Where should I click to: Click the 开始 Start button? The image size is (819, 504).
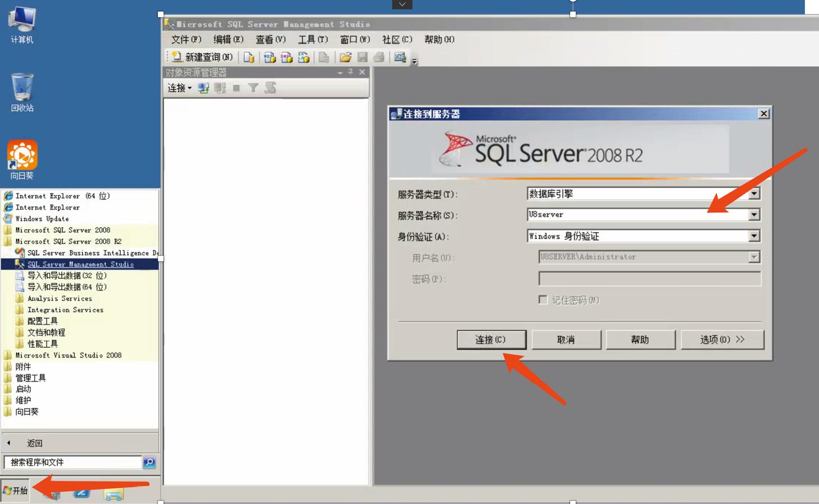[15, 491]
